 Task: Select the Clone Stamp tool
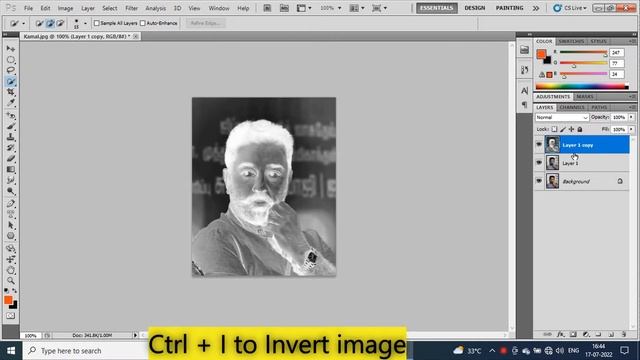[11, 137]
